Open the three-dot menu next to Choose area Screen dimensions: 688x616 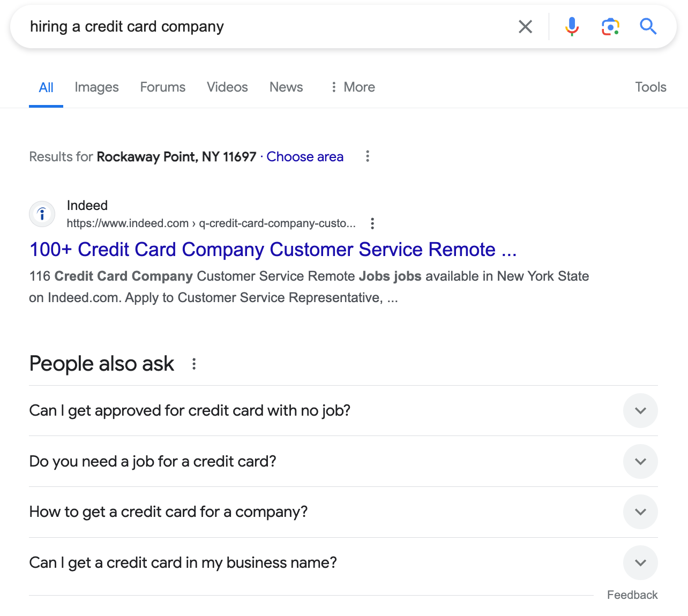[x=368, y=156]
